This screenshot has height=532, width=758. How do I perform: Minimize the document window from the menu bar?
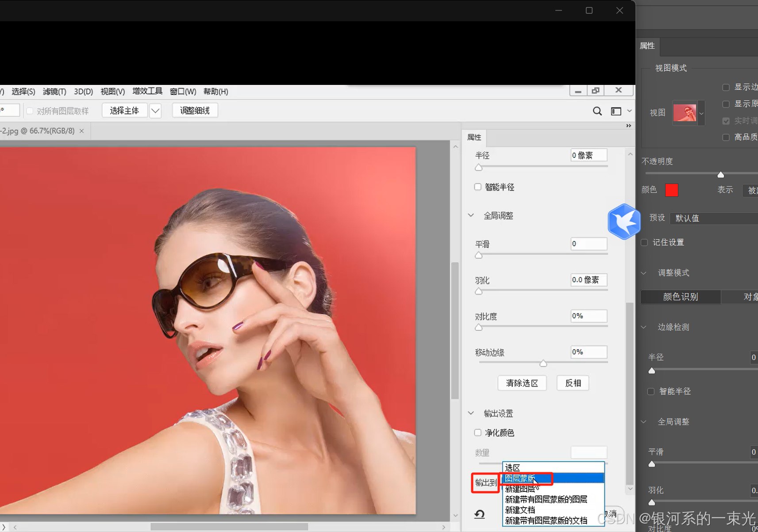578,90
